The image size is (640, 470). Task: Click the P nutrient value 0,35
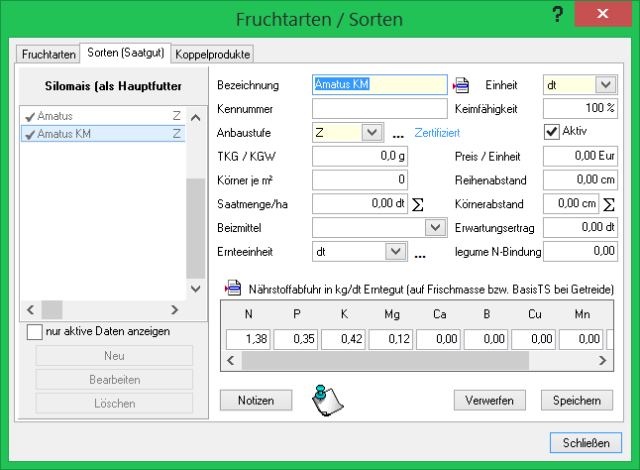click(x=296, y=339)
